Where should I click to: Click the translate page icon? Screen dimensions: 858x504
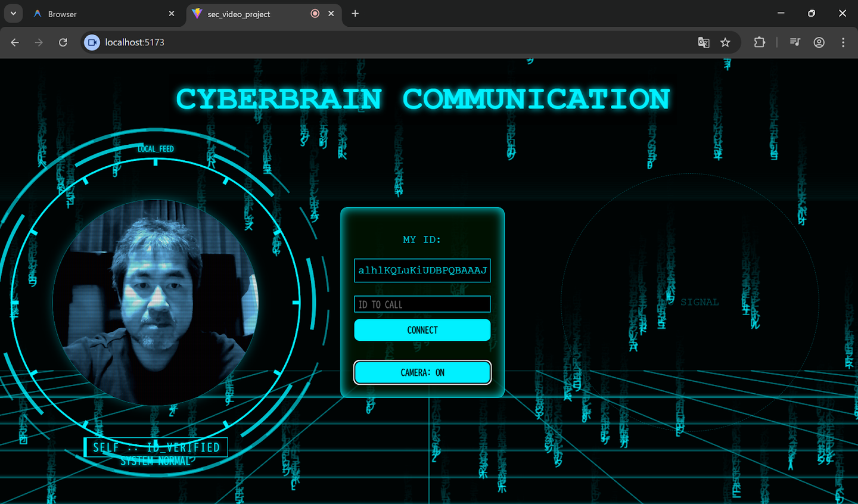pyautogui.click(x=704, y=42)
